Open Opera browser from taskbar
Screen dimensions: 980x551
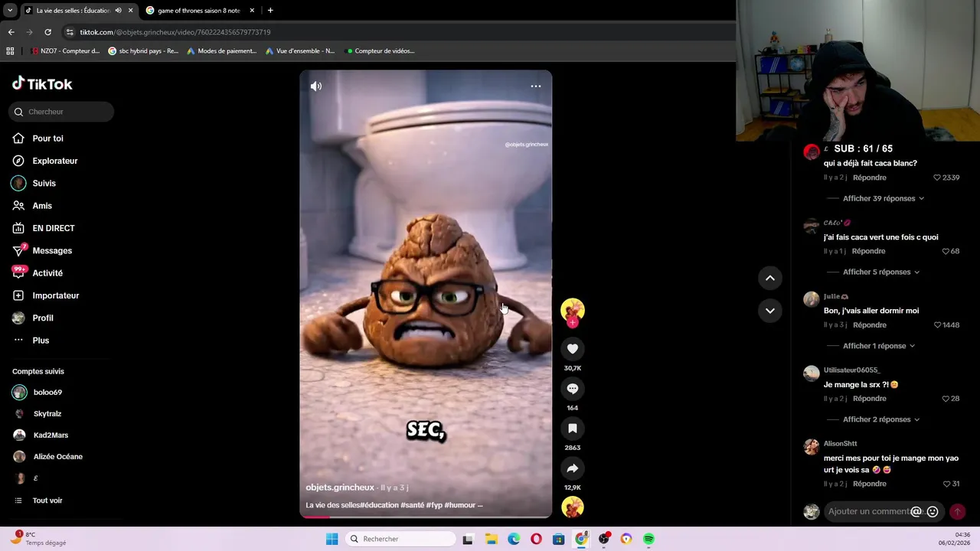pos(536,539)
